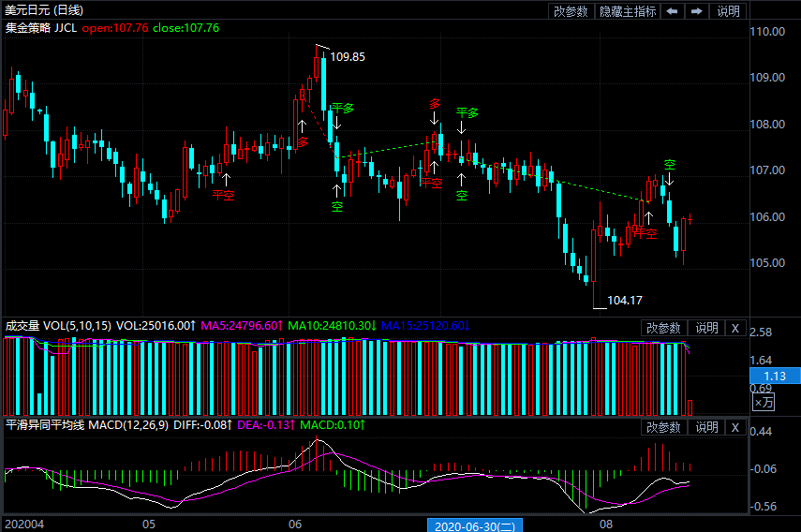Screen dimensions: 801x532
Task: Click the ×万 unit icon on volume axis
Action: pyautogui.click(x=764, y=402)
